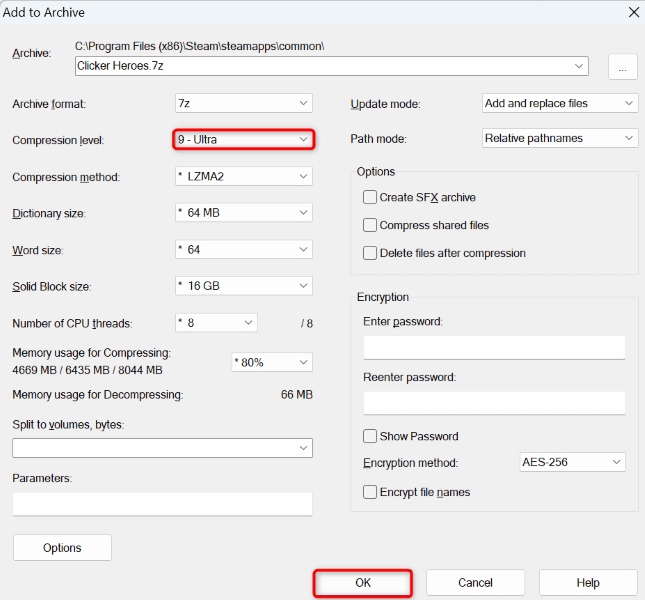This screenshot has width=645, height=600.
Task: Select the Path mode dropdown
Action: tap(559, 138)
